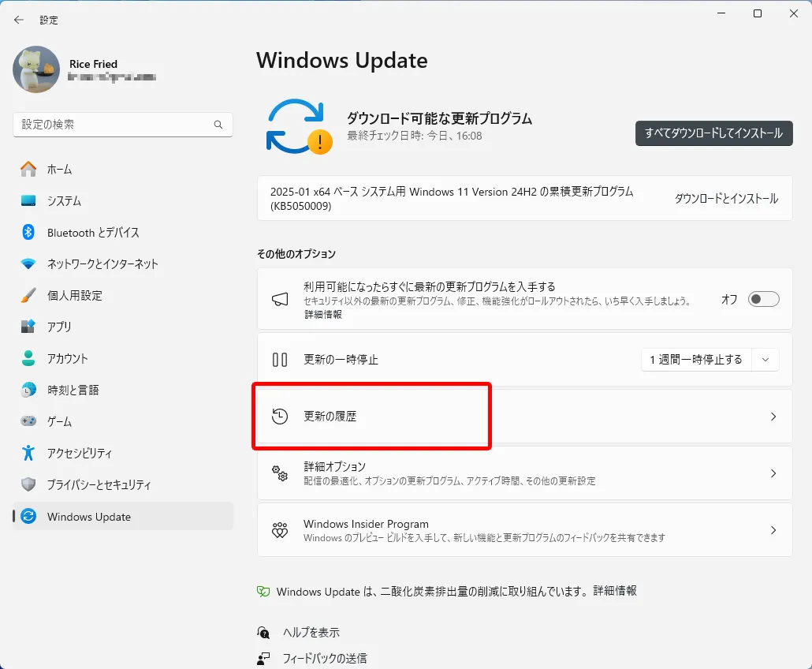This screenshot has width=812, height=669.
Task: Open 詳細情報 link after carbon emissions text
Action: [615, 591]
